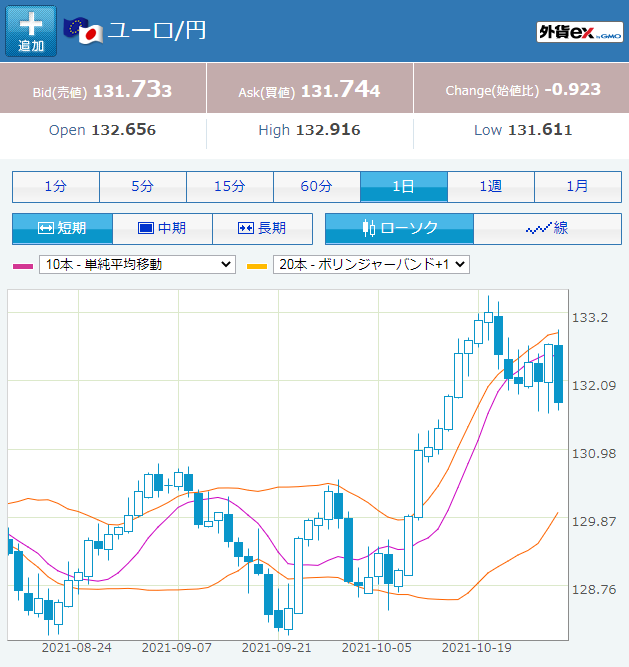The width and height of the screenshot is (629, 667).
Task: Click the medium-term rectangle icon in 中期
Action: [x=145, y=228]
